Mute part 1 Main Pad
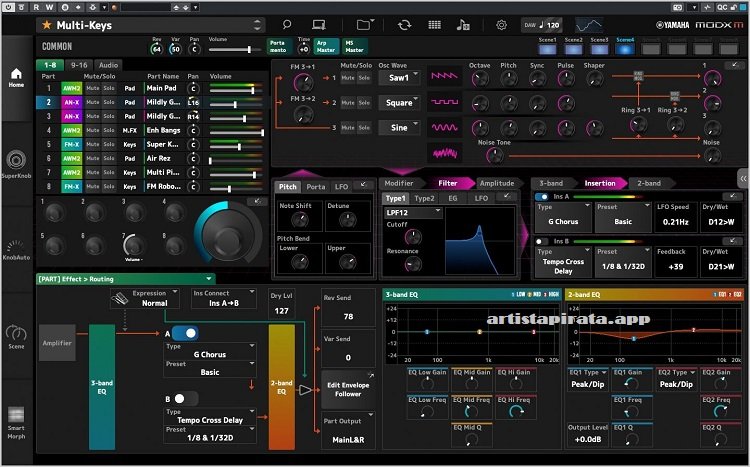750x467 pixels. (x=93, y=88)
